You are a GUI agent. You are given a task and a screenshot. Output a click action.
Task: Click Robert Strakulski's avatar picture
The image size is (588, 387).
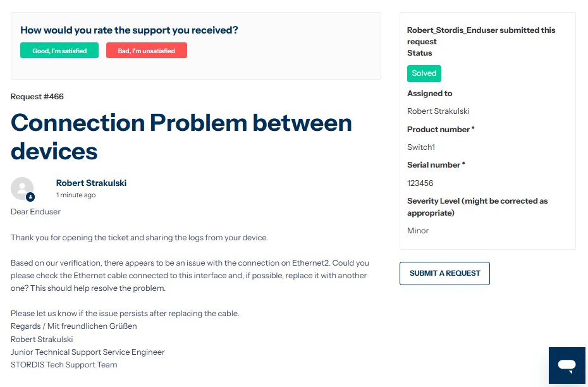22,188
